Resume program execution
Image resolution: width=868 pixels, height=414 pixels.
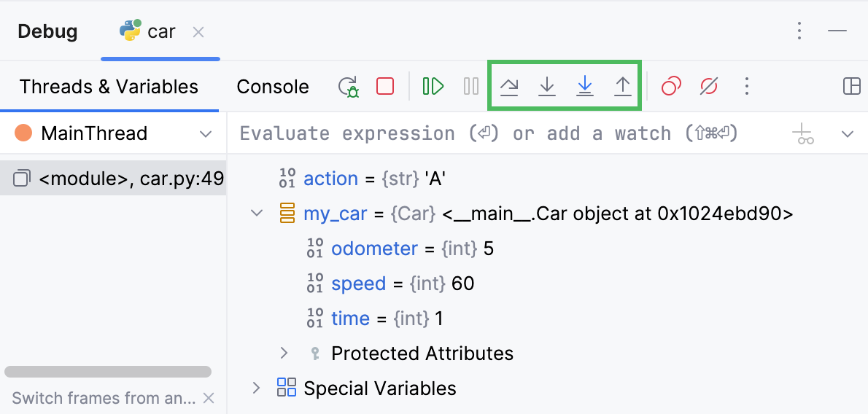point(433,87)
